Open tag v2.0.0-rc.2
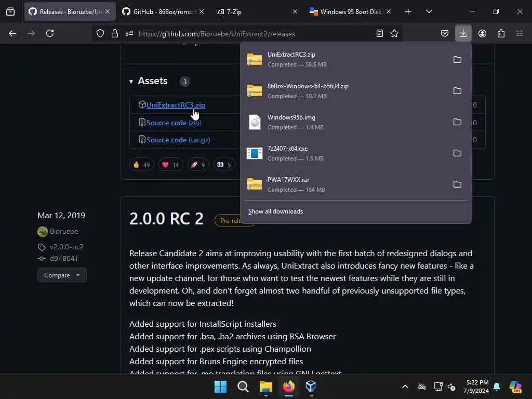 [66, 247]
